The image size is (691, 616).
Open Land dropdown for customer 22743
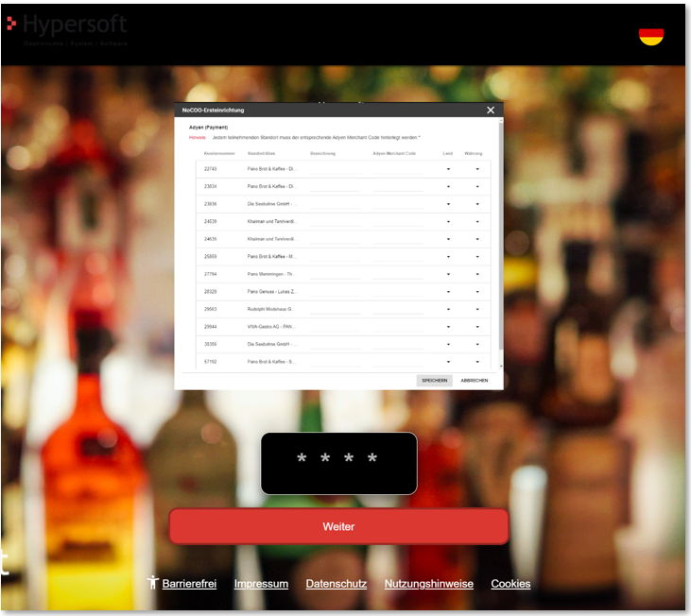[448, 169]
